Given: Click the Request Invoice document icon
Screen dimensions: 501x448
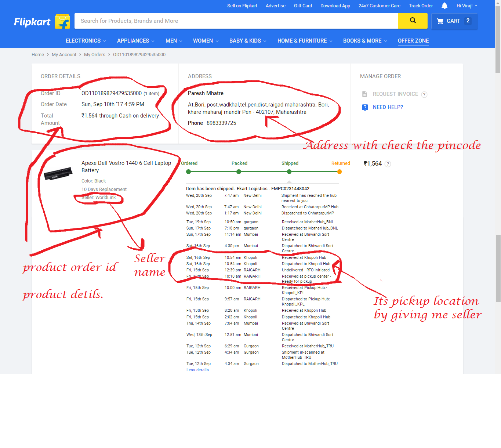Looking at the screenshot, I should [364, 94].
